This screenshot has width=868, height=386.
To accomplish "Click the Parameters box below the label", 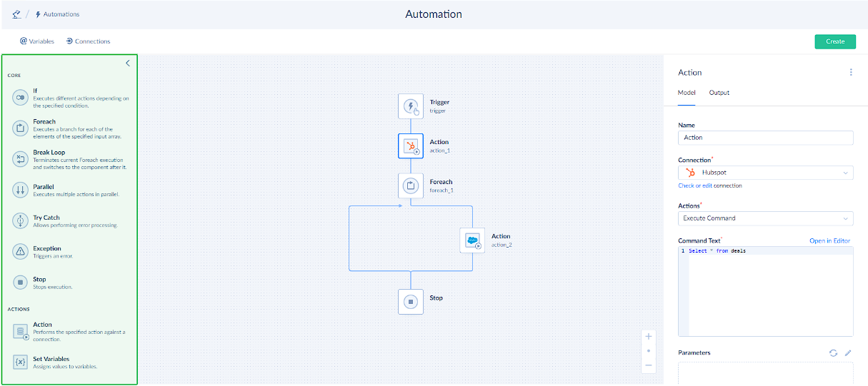I will click(x=765, y=373).
